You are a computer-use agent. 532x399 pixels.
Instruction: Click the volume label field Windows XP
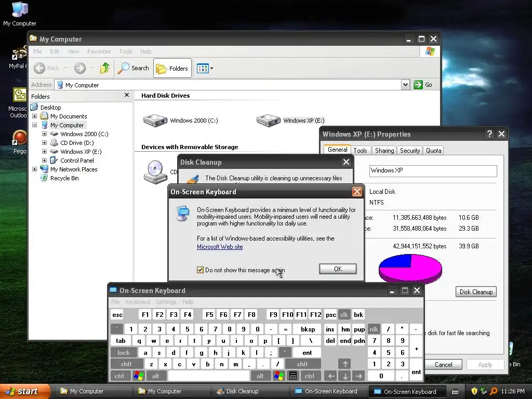pos(433,170)
